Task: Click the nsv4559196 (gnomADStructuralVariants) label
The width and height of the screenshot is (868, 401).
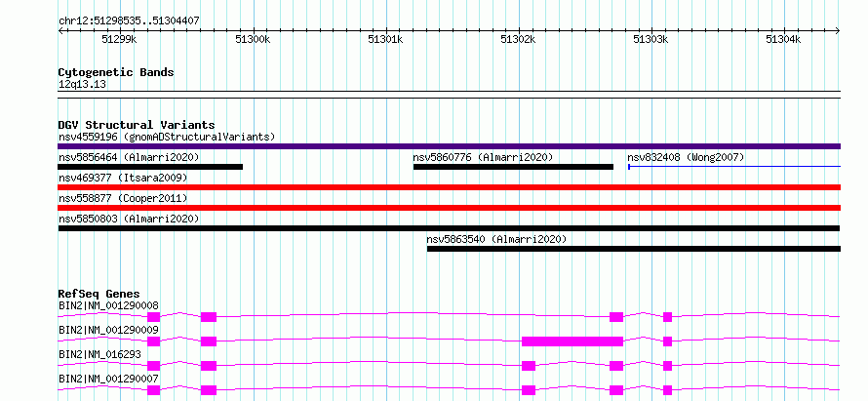Action: point(167,137)
